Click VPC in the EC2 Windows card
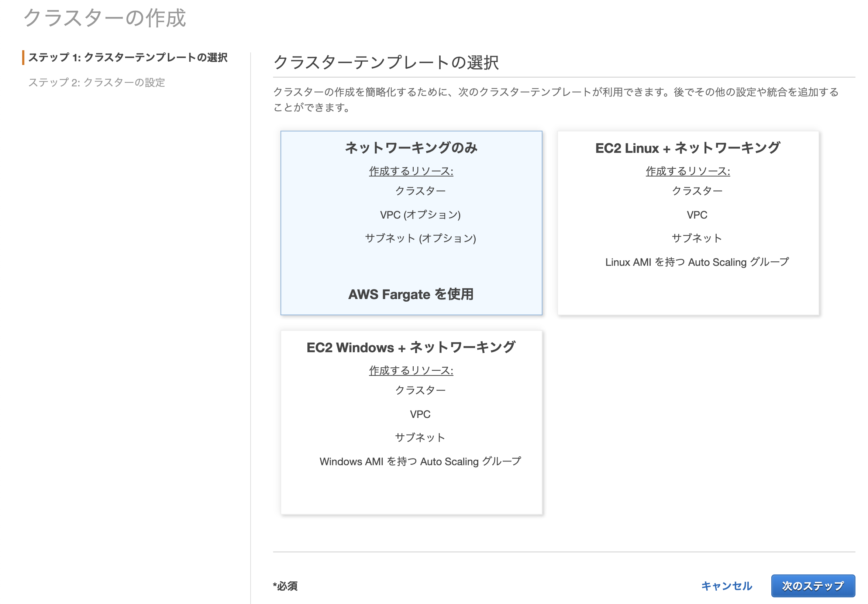This screenshot has height=604, width=868. (420, 414)
